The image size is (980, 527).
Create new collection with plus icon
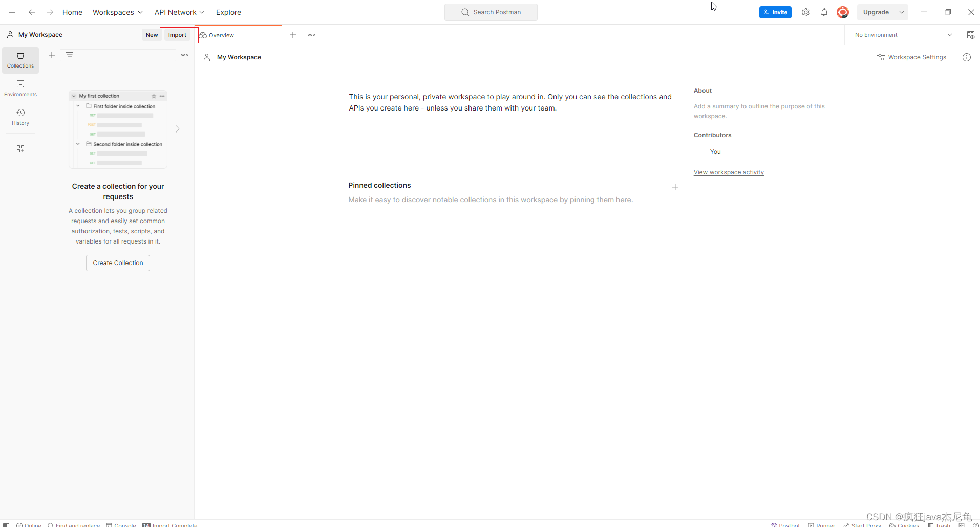coord(52,55)
